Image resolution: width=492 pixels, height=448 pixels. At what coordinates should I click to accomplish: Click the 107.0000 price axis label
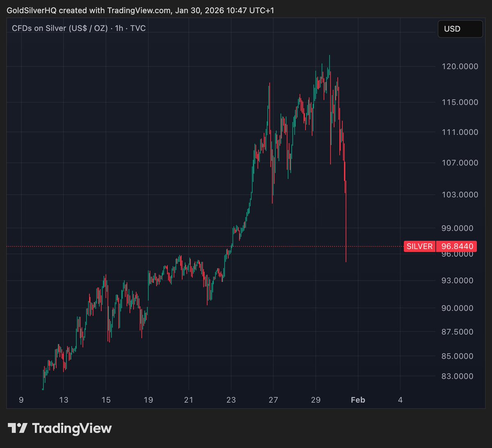coord(460,163)
